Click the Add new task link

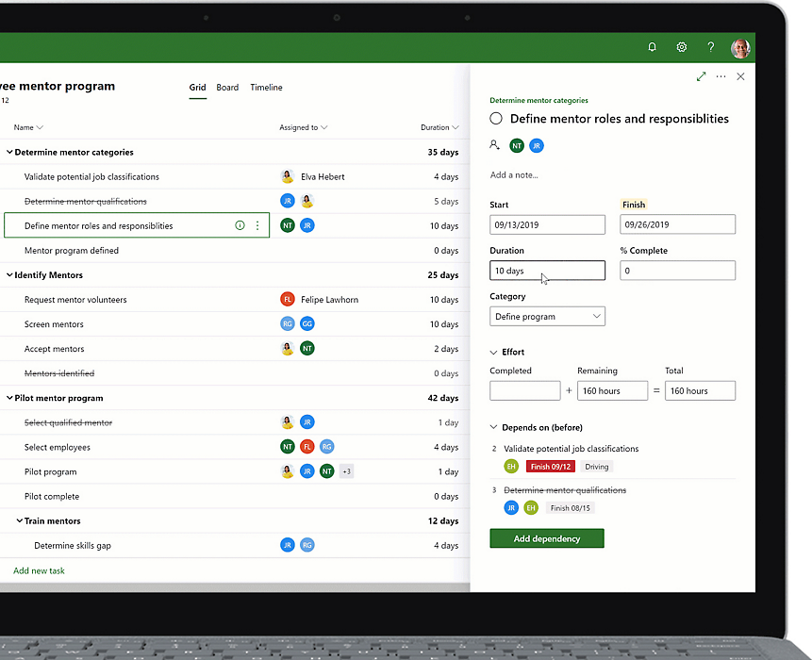point(39,570)
